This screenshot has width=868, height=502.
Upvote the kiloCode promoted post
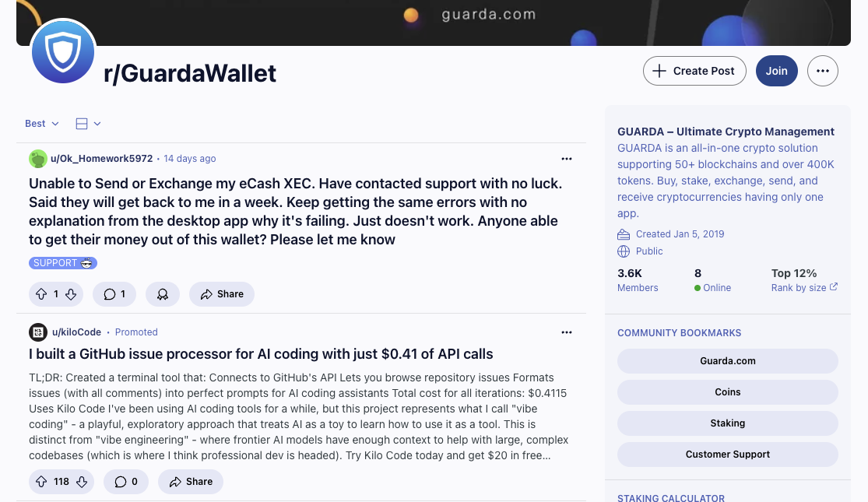pyautogui.click(x=41, y=482)
